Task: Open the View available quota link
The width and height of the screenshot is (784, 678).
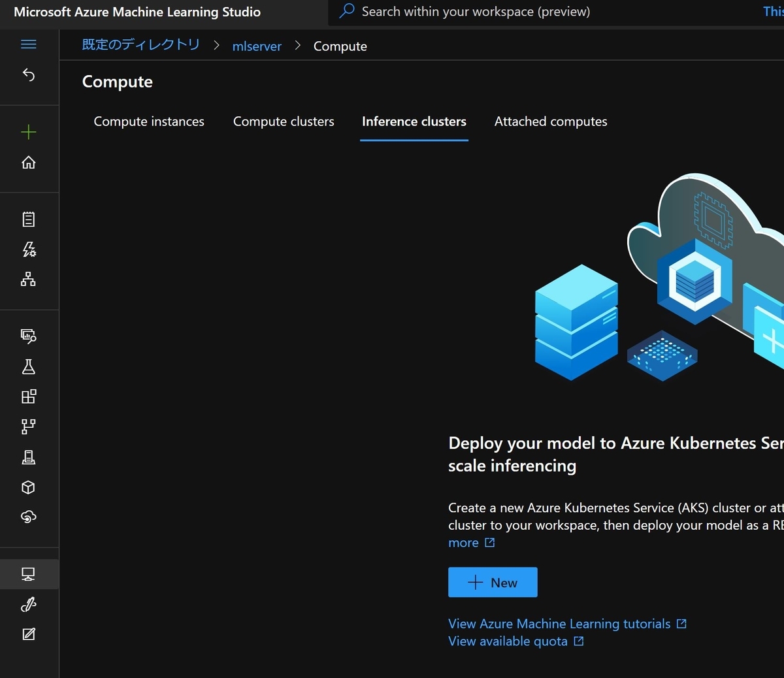Action: [508, 641]
